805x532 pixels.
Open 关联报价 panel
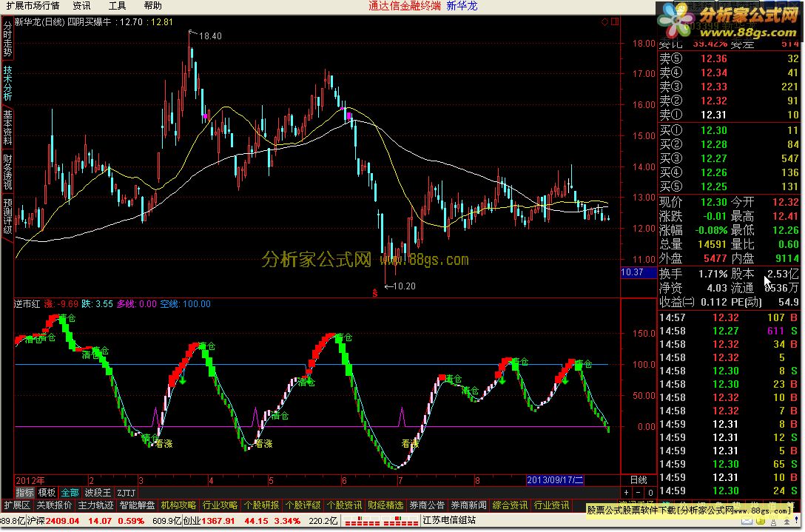[54, 506]
